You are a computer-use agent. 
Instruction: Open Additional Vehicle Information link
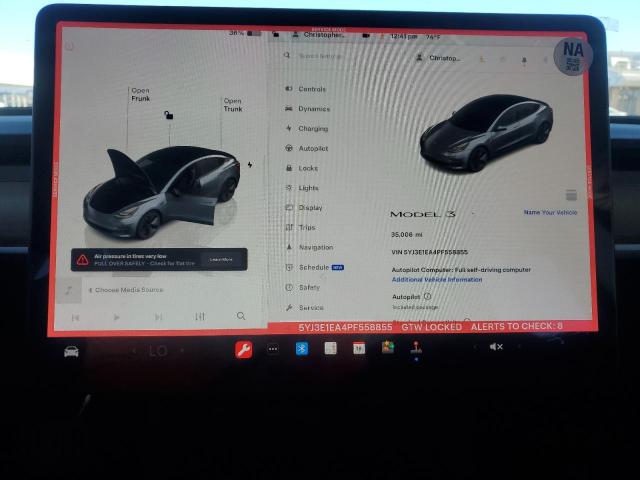pyautogui.click(x=437, y=280)
